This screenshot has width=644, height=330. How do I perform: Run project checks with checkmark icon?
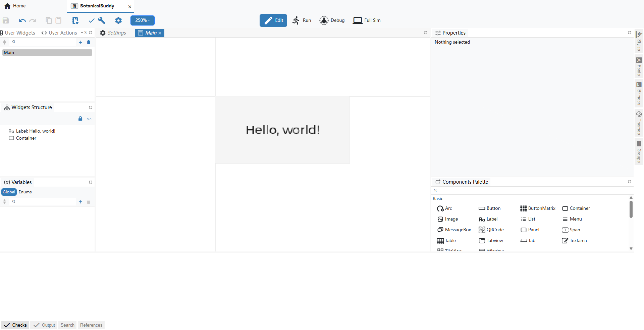91,20
